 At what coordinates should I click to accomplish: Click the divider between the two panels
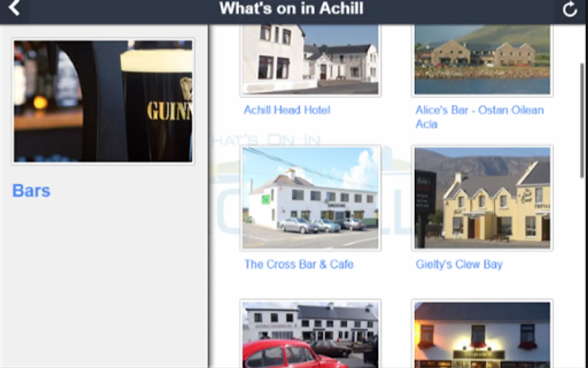(x=209, y=196)
